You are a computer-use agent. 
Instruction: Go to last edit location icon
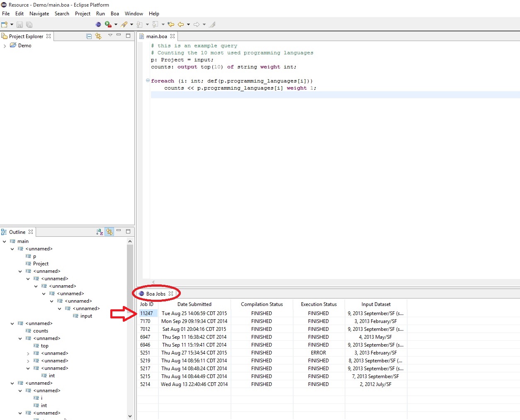point(171,24)
